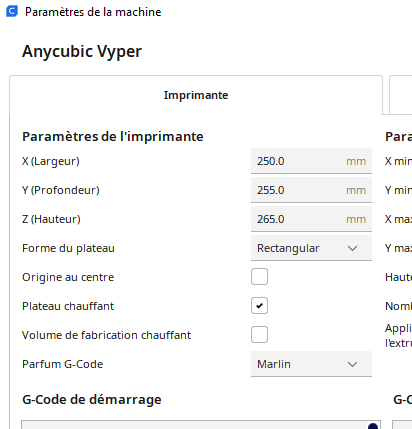Click the Anycubic Vyper heading

coord(82,52)
